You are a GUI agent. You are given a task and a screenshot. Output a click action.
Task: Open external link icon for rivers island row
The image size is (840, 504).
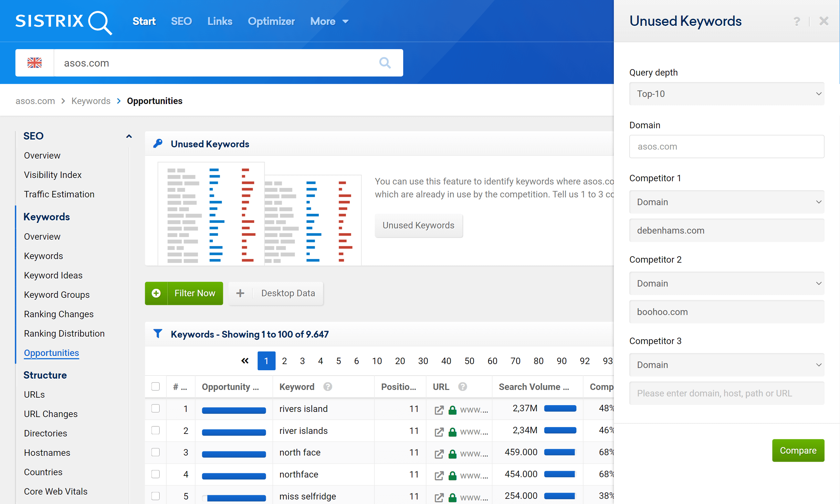click(439, 410)
